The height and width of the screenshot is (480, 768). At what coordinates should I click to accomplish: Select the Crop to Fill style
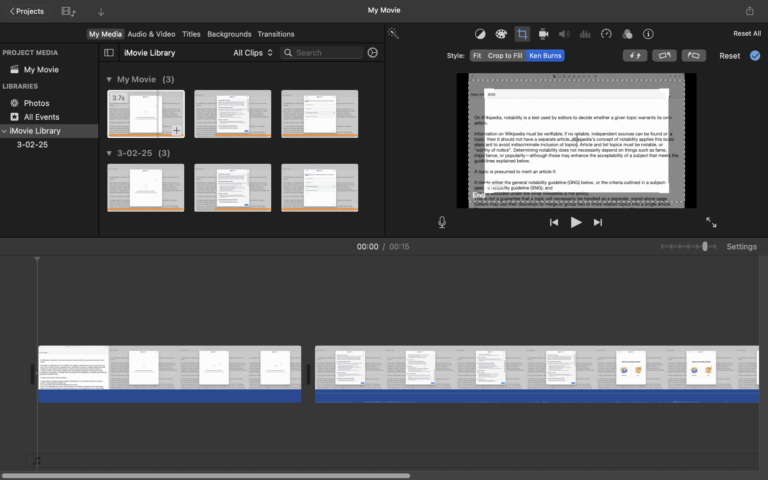(x=505, y=56)
